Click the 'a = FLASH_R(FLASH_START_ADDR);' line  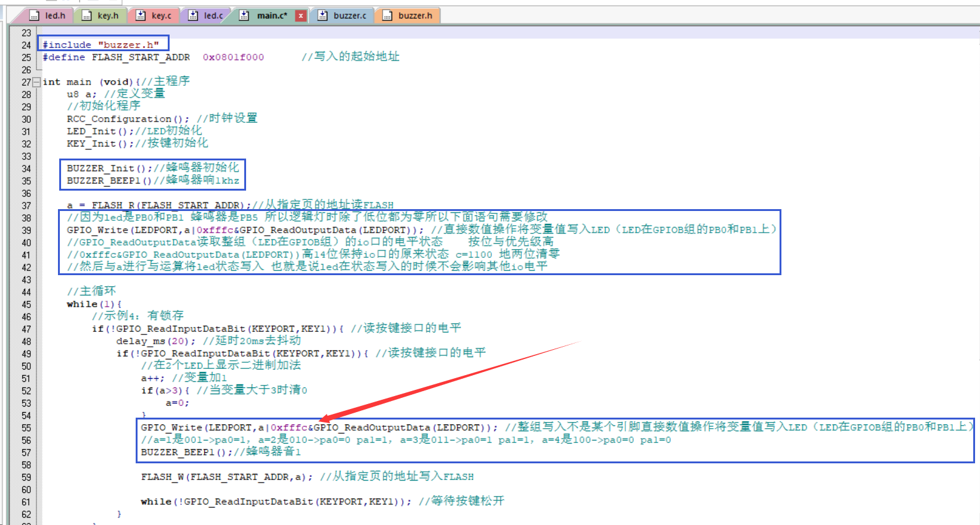pos(159,205)
